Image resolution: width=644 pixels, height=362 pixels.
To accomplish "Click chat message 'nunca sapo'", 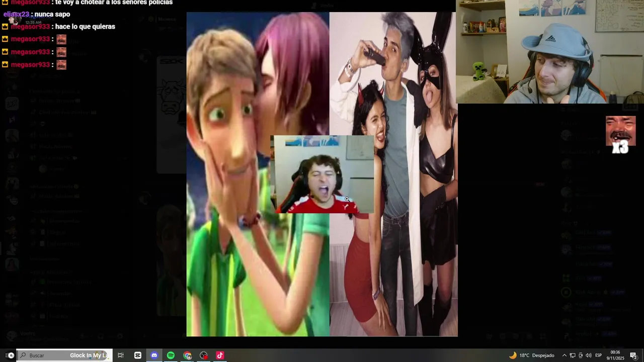I will pyautogui.click(x=52, y=14).
